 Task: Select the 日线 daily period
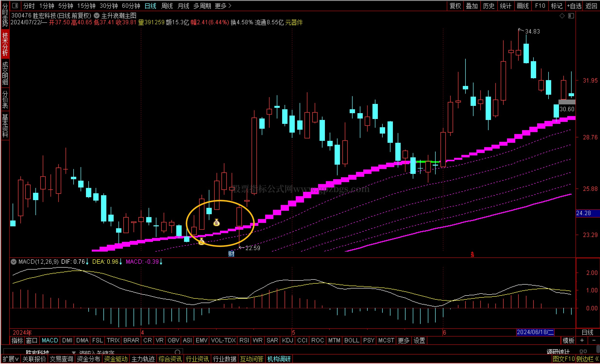pyautogui.click(x=150, y=6)
